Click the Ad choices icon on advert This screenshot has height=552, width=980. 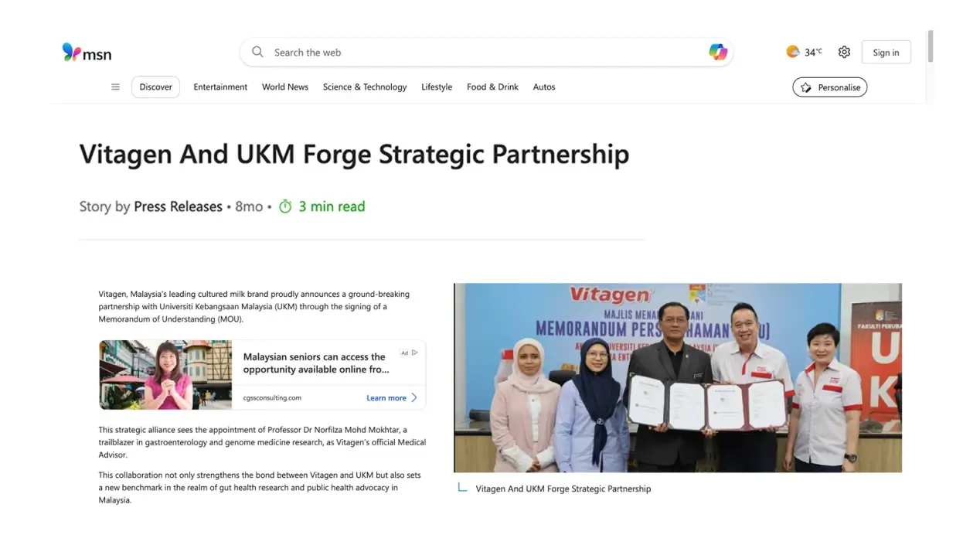pyautogui.click(x=415, y=353)
